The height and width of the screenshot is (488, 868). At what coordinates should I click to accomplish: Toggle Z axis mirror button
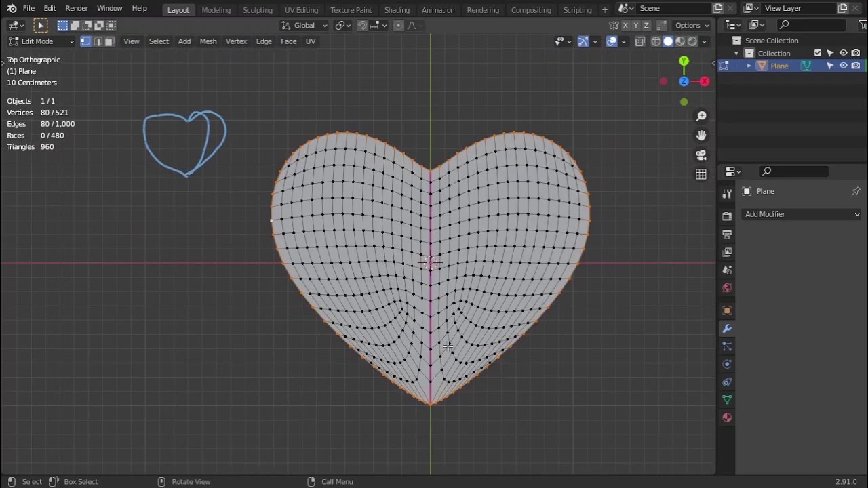(x=646, y=25)
